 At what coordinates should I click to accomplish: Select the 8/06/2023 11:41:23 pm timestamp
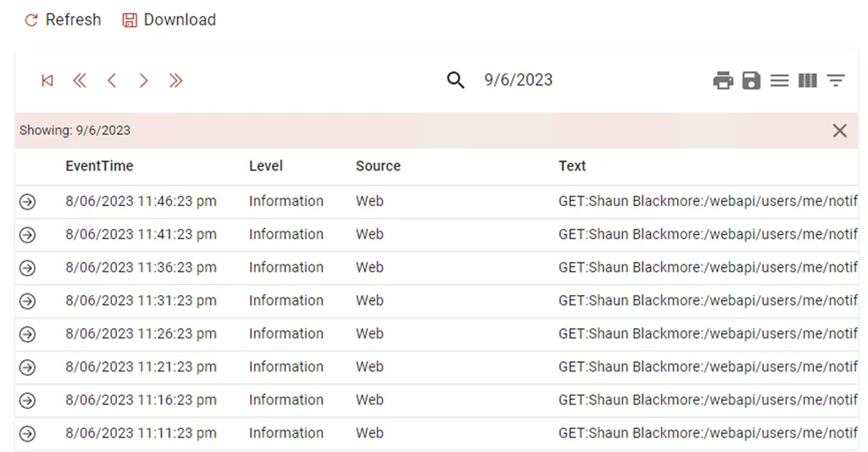pyautogui.click(x=142, y=234)
